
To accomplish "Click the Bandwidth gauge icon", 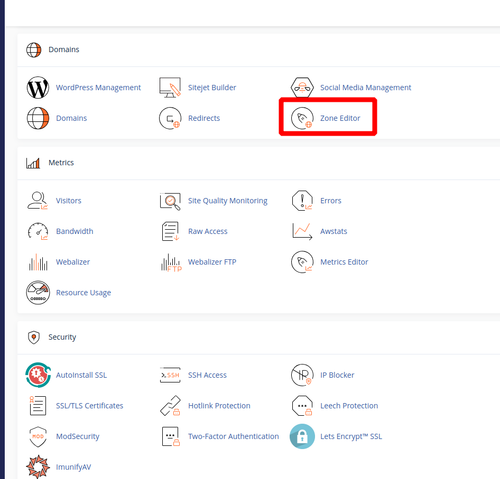I will point(38,231).
